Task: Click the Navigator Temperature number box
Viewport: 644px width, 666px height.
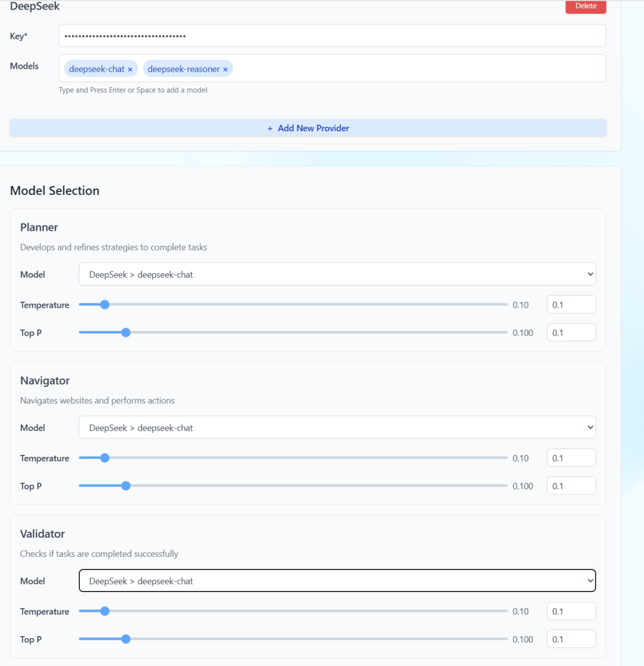Action: tap(571, 458)
